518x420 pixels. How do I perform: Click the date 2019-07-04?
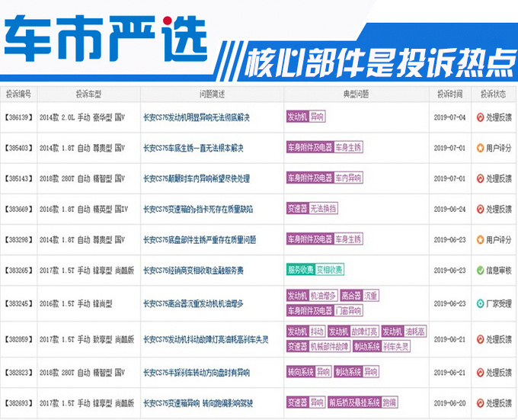tap(450, 117)
